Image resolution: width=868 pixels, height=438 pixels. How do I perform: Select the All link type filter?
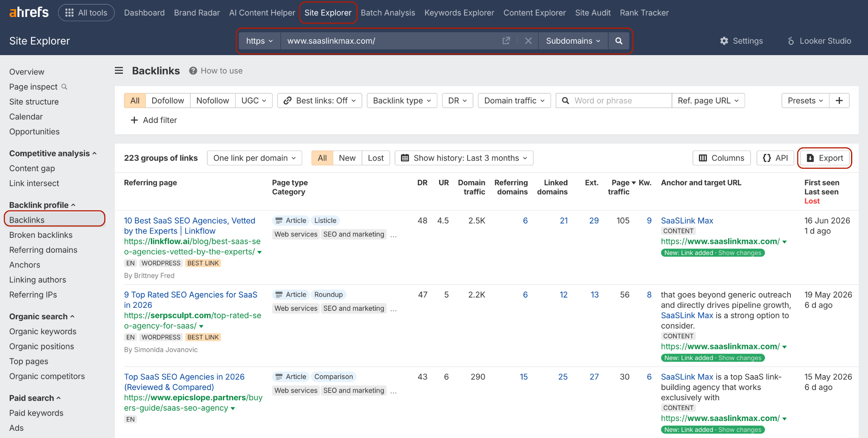coord(135,100)
